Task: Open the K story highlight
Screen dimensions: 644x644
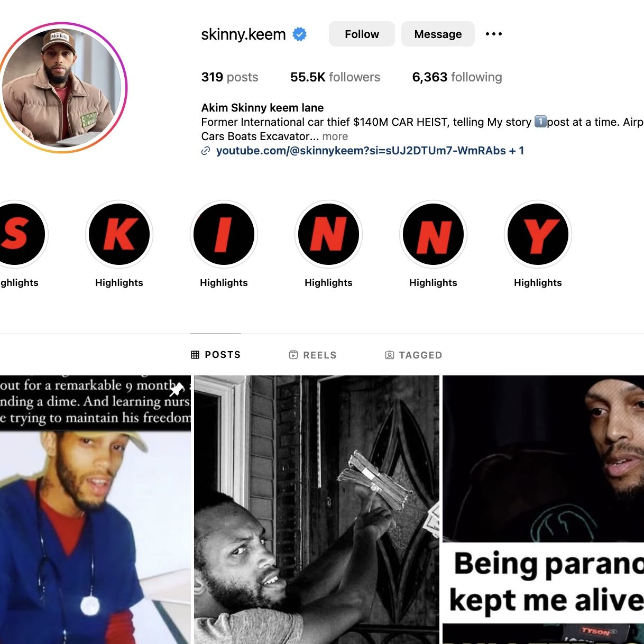Action: [x=119, y=234]
